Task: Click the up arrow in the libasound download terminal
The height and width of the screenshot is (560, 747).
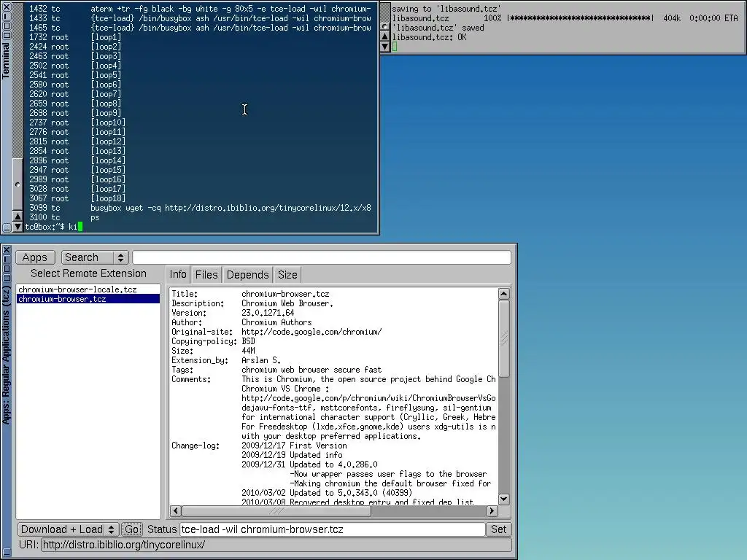Action: pyautogui.click(x=385, y=36)
